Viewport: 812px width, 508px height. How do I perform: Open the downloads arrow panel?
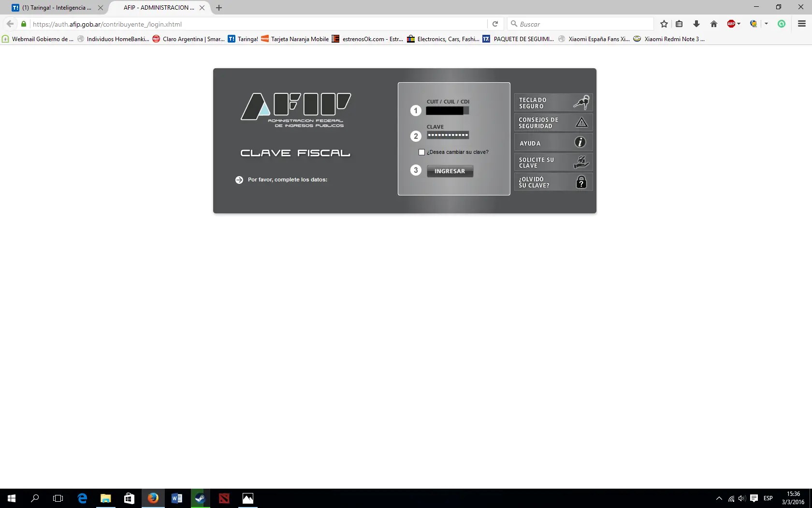coord(696,24)
